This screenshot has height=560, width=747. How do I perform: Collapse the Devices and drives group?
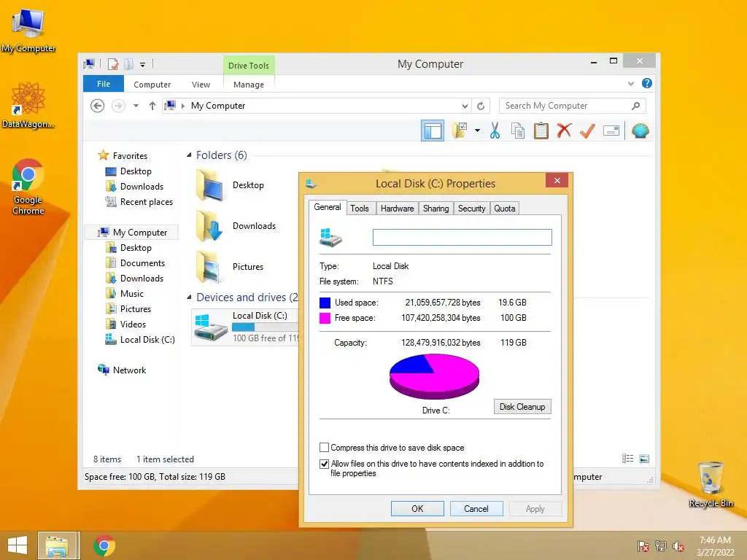tap(189, 297)
